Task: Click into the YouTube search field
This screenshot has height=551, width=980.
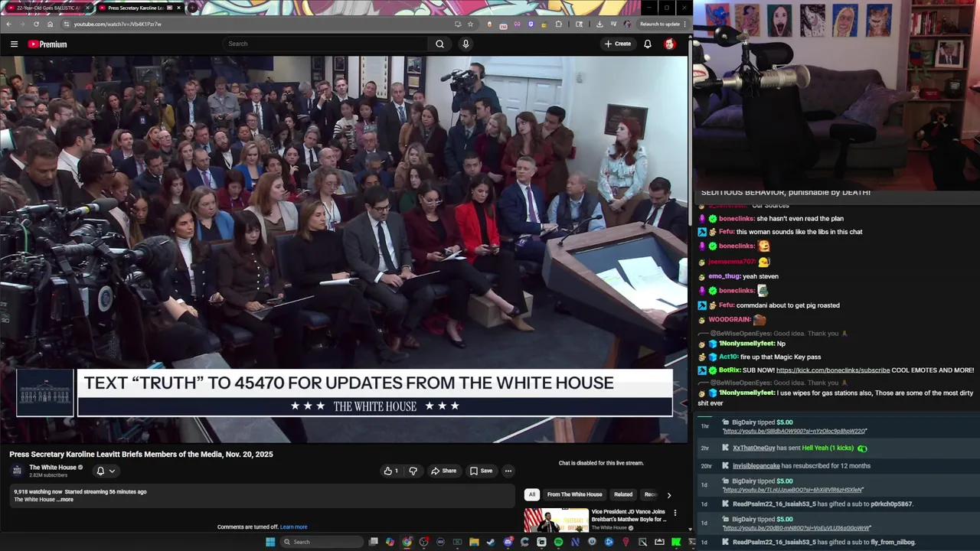Action: pyautogui.click(x=325, y=44)
